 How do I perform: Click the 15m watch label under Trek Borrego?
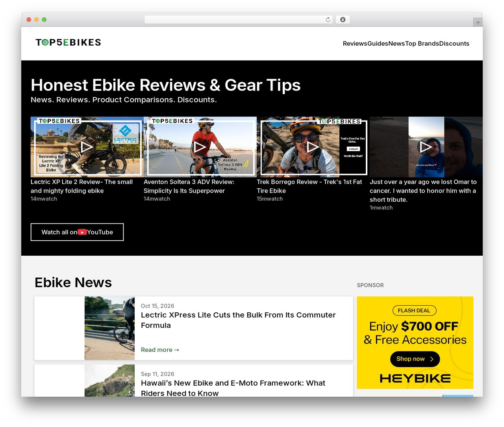(270, 199)
